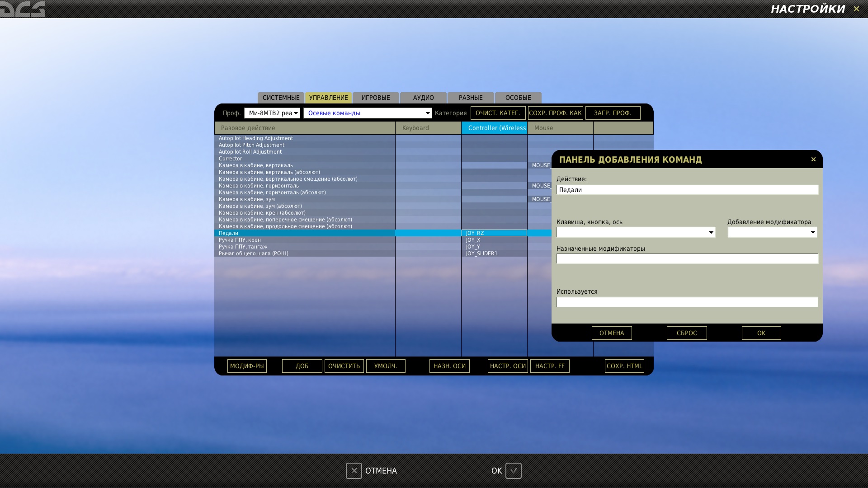
Task: Expand the Добавление модификатора dropdown
Action: pos(772,232)
